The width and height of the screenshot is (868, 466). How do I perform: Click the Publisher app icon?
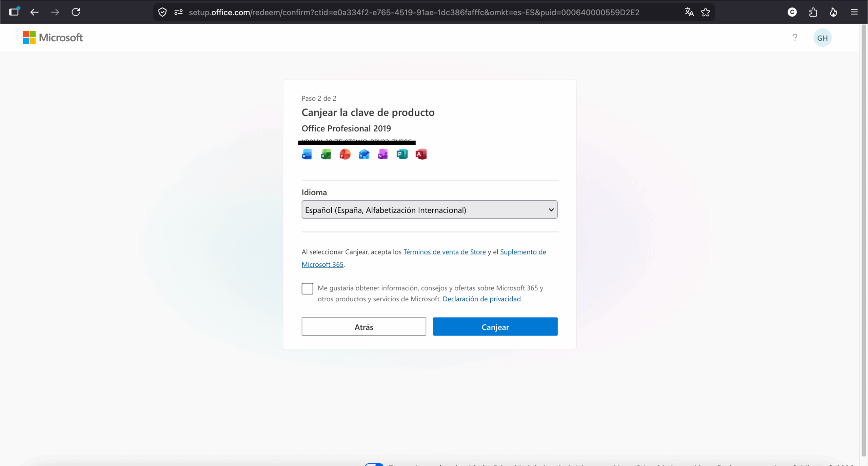(x=402, y=154)
